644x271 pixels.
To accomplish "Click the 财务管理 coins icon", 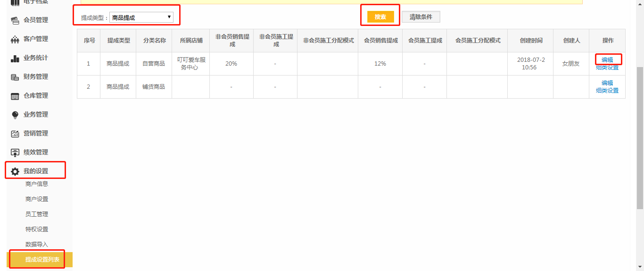I will [x=15, y=77].
